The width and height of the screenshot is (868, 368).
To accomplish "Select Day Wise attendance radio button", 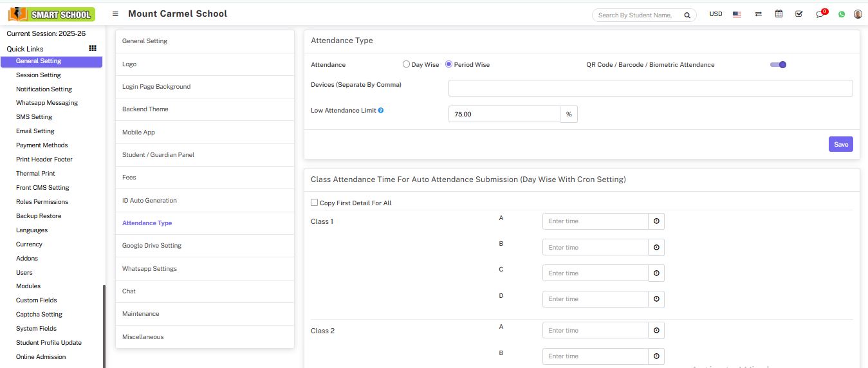I will tap(406, 64).
